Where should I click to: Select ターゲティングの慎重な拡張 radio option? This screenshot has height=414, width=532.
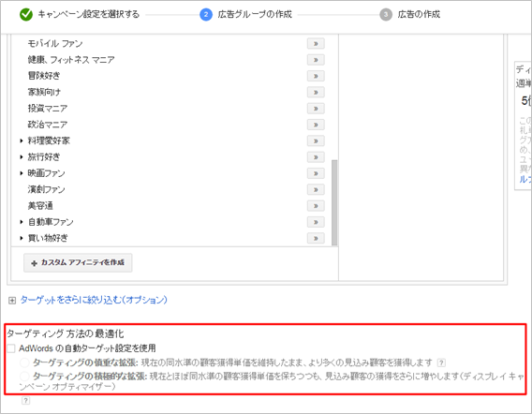point(24,362)
